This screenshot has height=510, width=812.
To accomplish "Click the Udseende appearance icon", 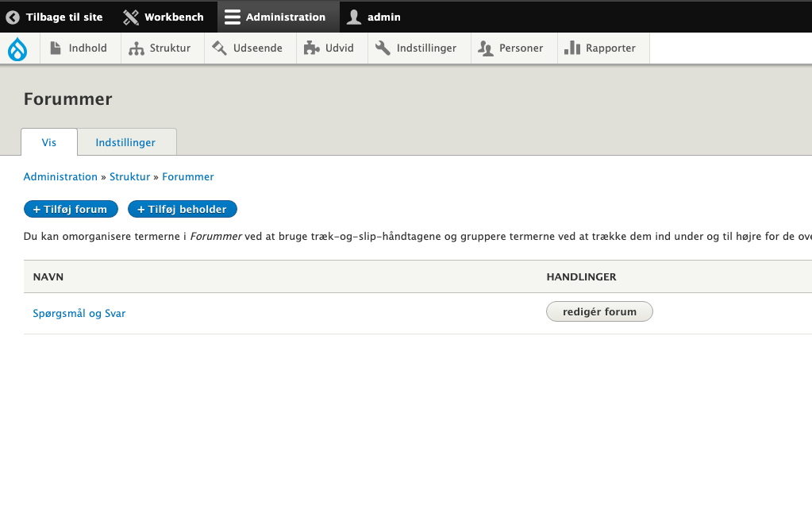I will tap(219, 48).
